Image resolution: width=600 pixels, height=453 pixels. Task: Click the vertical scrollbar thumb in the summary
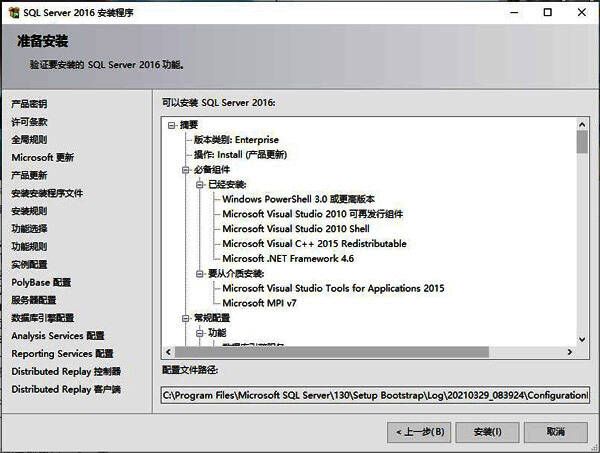point(582,142)
